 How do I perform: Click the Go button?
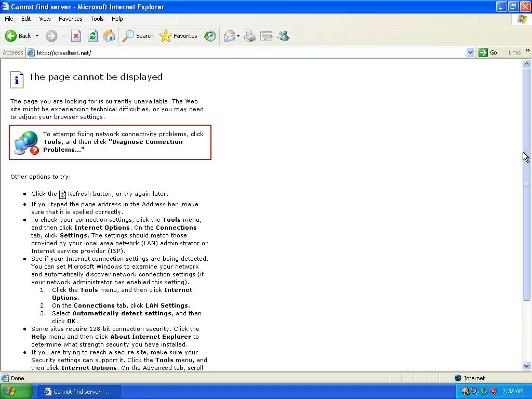pos(488,52)
